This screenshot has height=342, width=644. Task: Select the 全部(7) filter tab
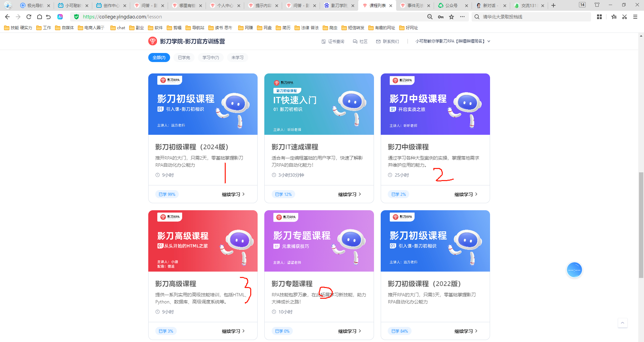(159, 58)
